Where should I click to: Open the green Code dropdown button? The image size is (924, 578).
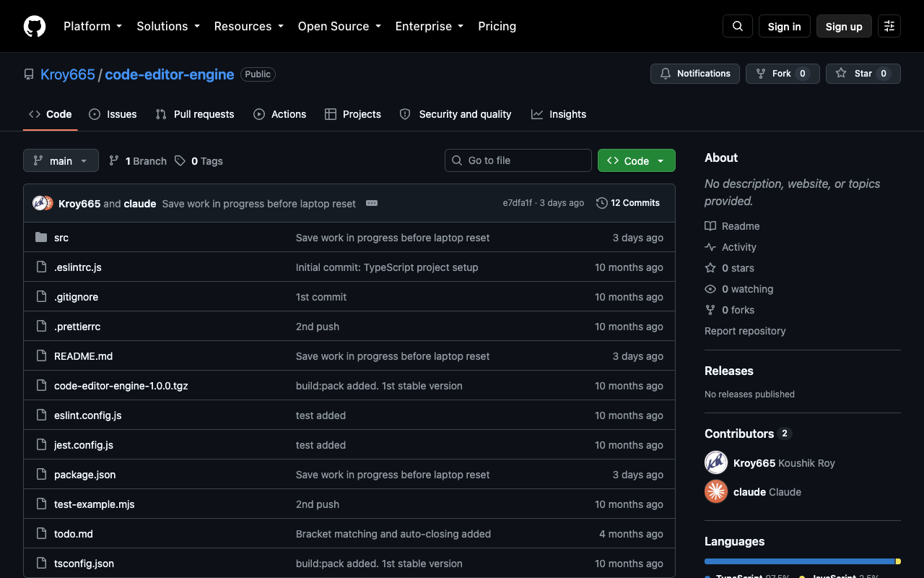[637, 160]
